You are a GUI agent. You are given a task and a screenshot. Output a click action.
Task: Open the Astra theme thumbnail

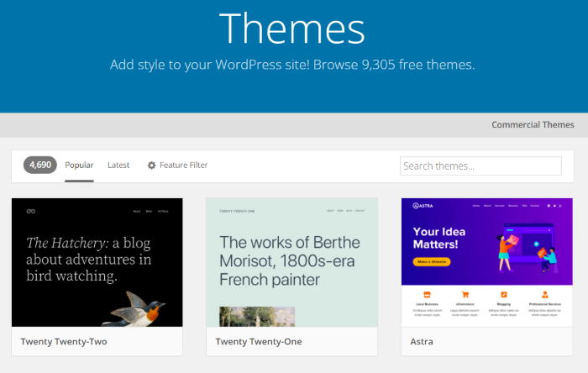[x=486, y=262]
